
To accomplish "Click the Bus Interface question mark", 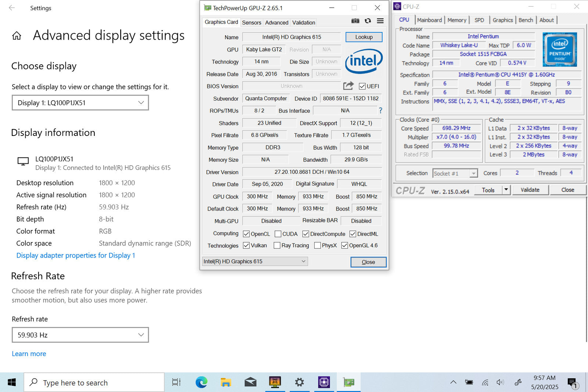I will [x=380, y=110].
